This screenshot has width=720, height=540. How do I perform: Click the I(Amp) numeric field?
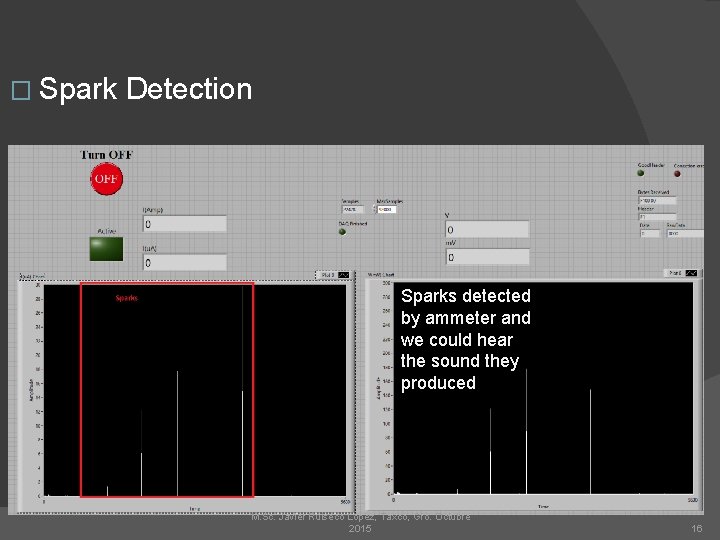tap(185, 224)
